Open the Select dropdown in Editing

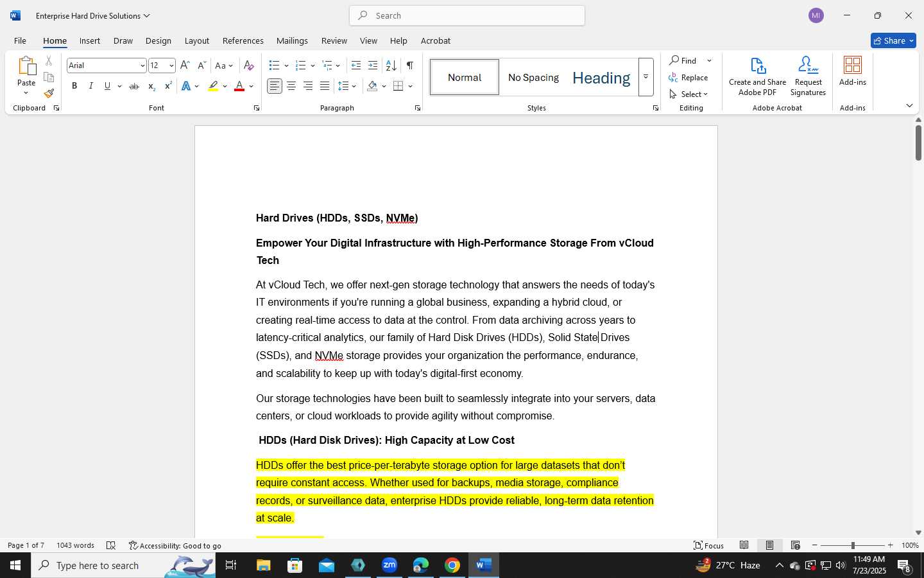(x=689, y=94)
